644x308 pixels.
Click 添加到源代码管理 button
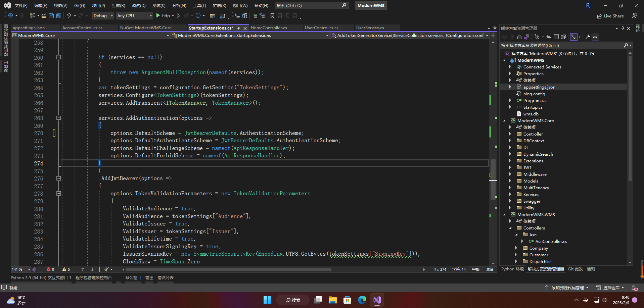[567, 288]
